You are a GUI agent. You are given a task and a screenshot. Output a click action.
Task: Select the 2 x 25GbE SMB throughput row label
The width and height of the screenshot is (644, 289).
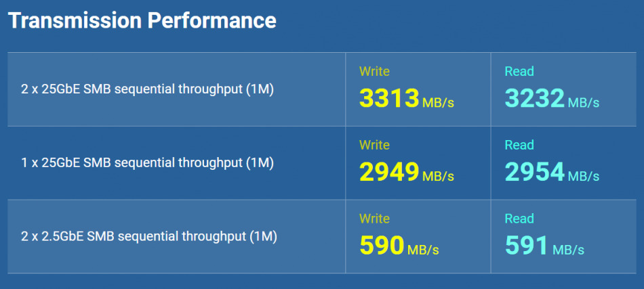(x=147, y=89)
